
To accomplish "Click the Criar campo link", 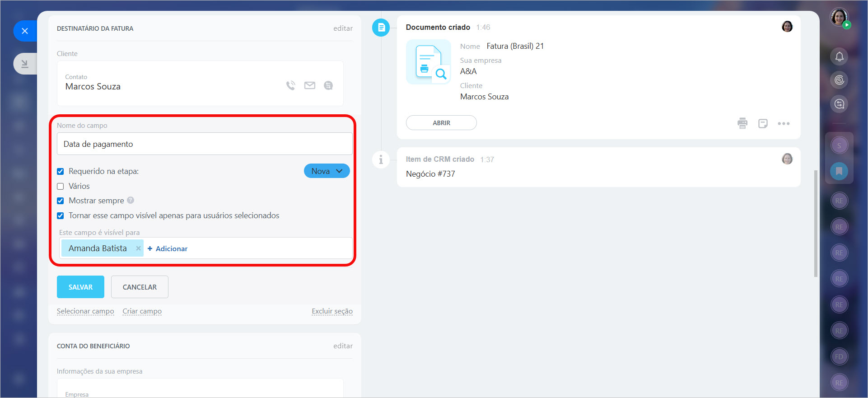I will click(x=142, y=311).
